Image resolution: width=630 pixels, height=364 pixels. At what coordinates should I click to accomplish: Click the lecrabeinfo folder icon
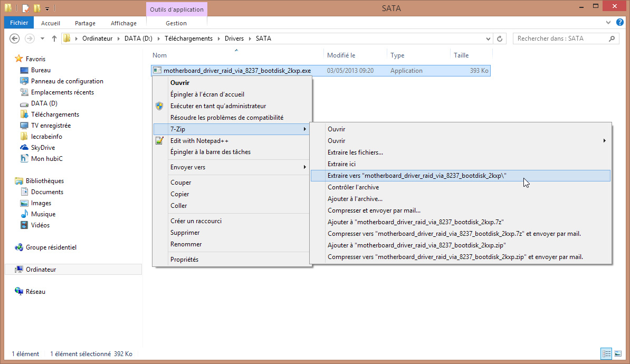click(x=24, y=136)
